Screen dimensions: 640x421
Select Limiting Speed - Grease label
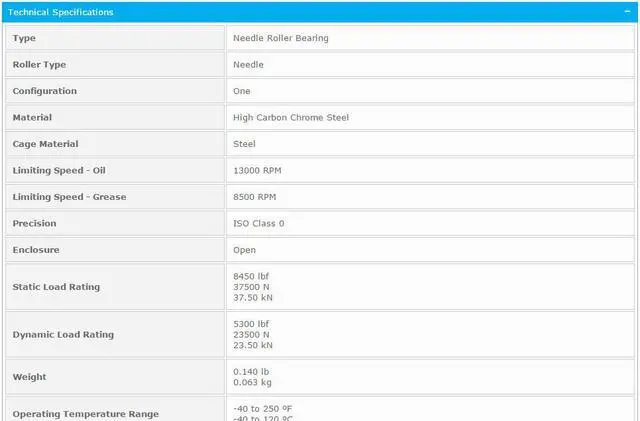69,197
